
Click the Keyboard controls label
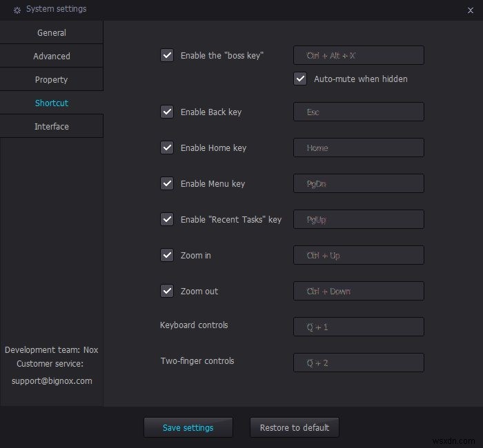coord(194,325)
